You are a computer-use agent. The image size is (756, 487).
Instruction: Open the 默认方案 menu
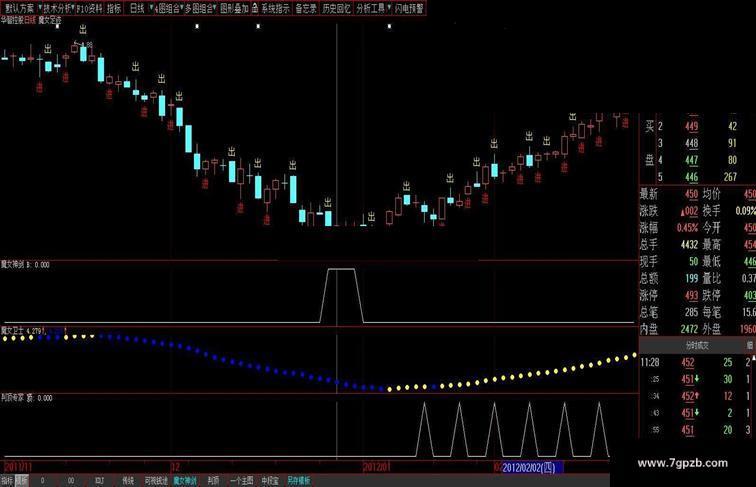pyautogui.click(x=22, y=8)
